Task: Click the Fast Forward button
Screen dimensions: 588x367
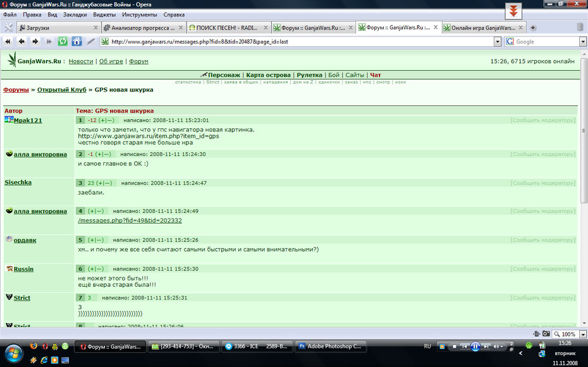Action: click(49, 42)
